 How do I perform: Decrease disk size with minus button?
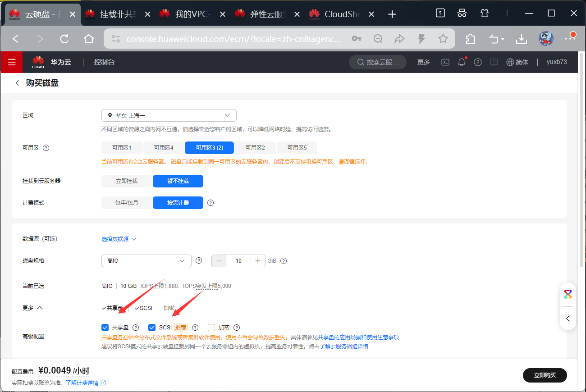pyautogui.click(x=219, y=260)
